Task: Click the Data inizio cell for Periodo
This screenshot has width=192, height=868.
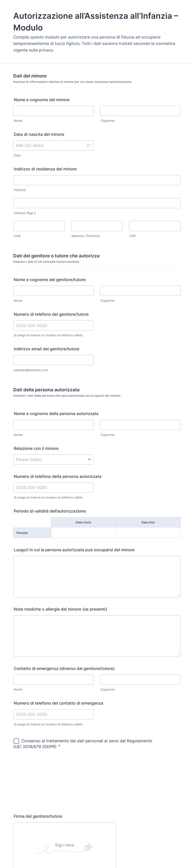Action: [x=83, y=533]
